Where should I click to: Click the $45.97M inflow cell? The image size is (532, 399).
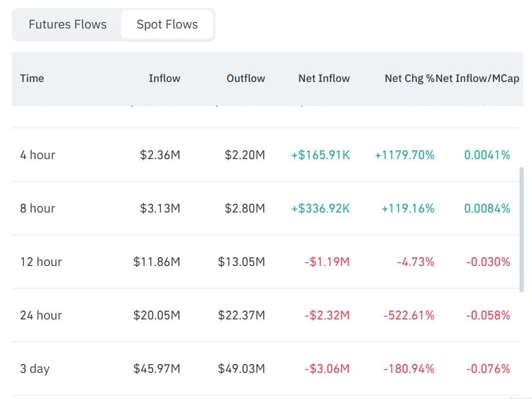tap(157, 368)
